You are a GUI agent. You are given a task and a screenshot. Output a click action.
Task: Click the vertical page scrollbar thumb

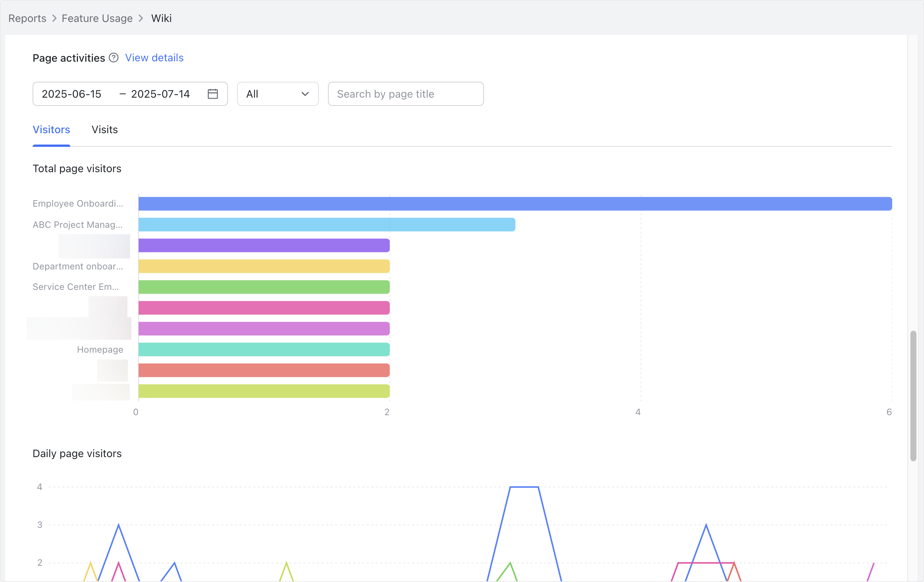pyautogui.click(x=913, y=396)
